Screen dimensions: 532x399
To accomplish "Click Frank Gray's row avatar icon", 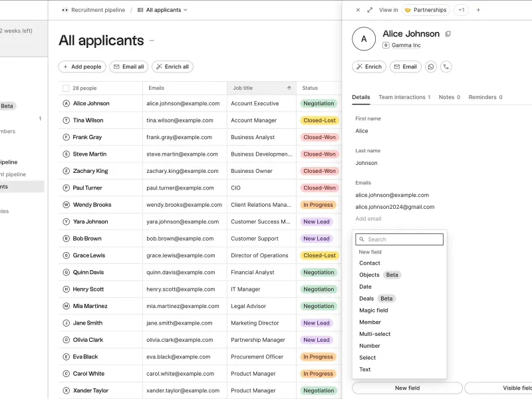I will [x=66, y=138].
